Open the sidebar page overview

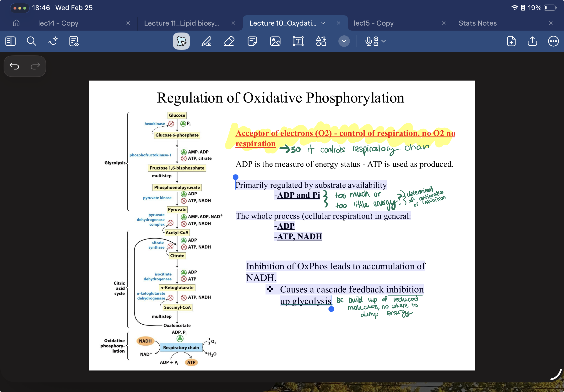10,41
